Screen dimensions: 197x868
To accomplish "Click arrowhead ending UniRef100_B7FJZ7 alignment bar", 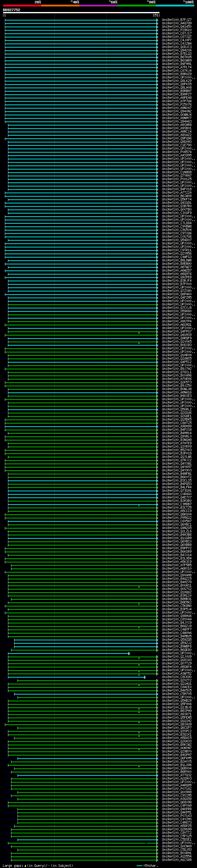I will [157, 20].
